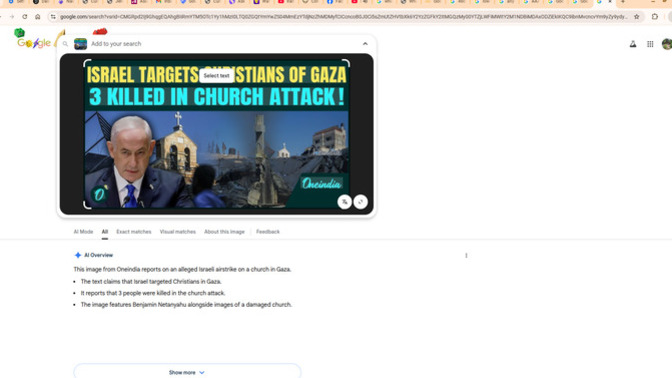Image resolution: width=672 pixels, height=378 pixels.
Task: Click the searched image preview
Action: 216,134
